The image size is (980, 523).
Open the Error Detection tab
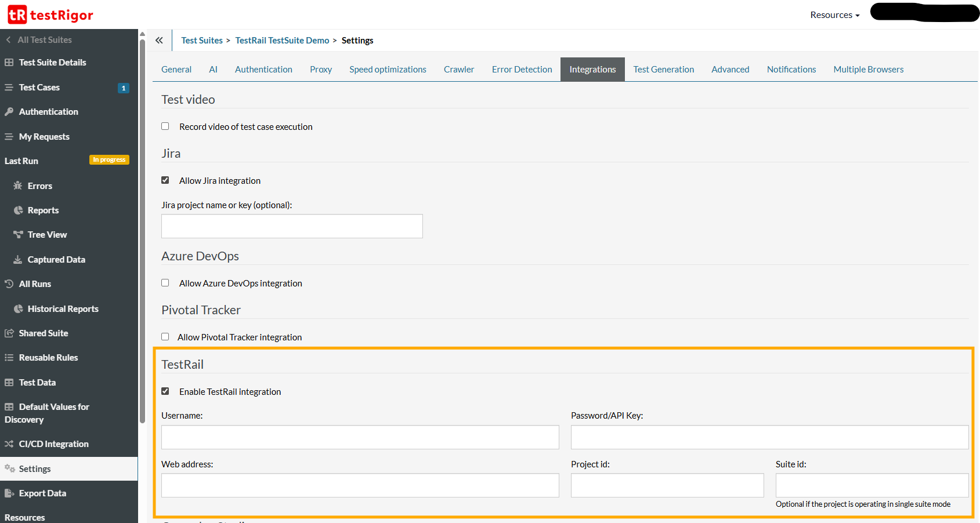[522, 70]
